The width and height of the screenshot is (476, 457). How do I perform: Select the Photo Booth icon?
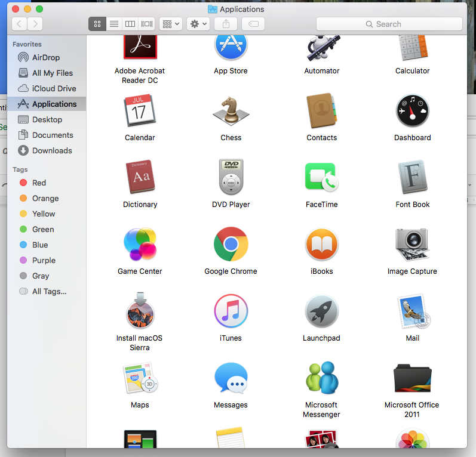(x=321, y=439)
